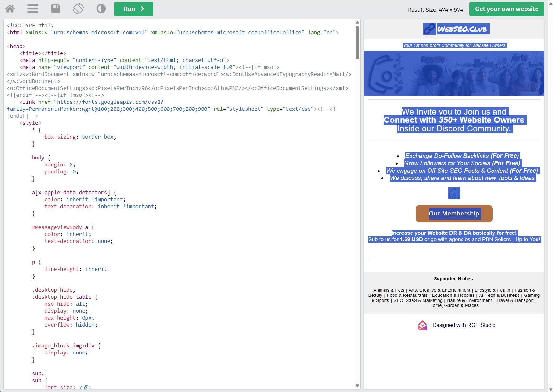Image resolution: width=553 pixels, height=392 pixels.
Task: Click the 'Supported Niches:' heading
Action: pyautogui.click(x=454, y=279)
